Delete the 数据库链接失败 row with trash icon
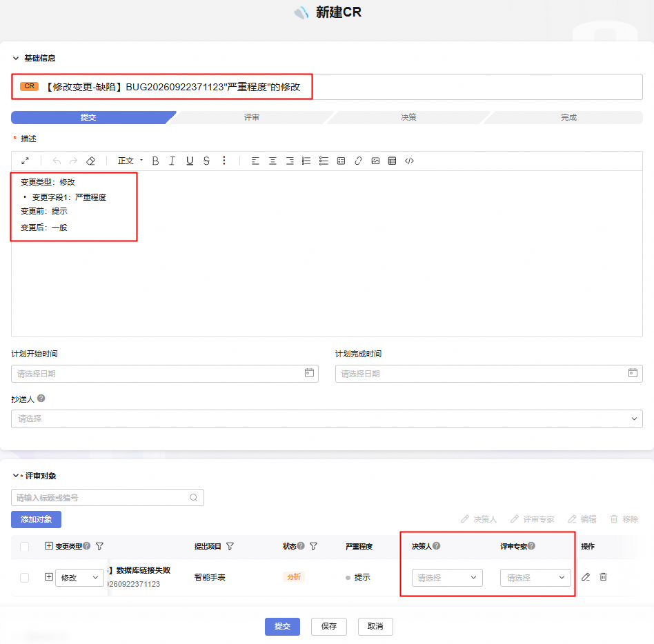 pyautogui.click(x=603, y=577)
